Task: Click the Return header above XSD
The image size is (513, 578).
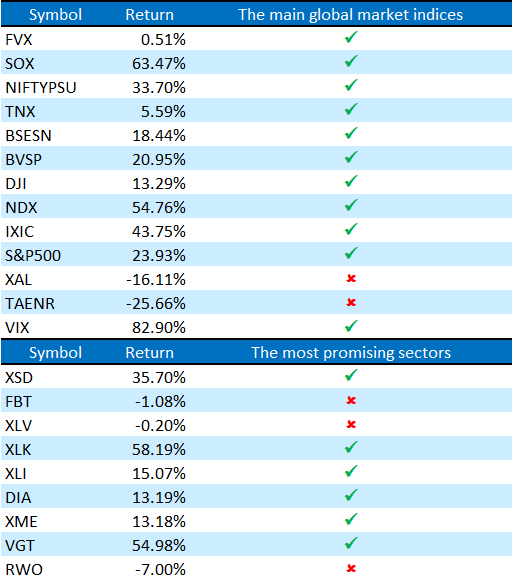Action: 149,353
